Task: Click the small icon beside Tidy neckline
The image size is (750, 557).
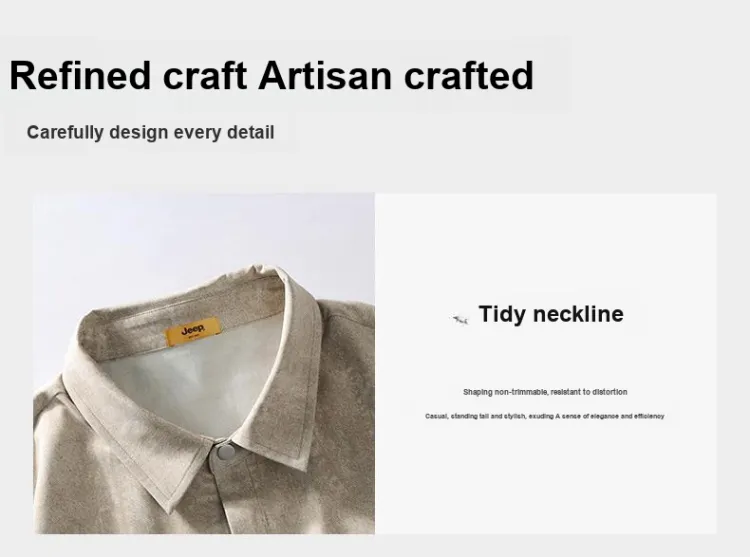Action: pos(460,320)
